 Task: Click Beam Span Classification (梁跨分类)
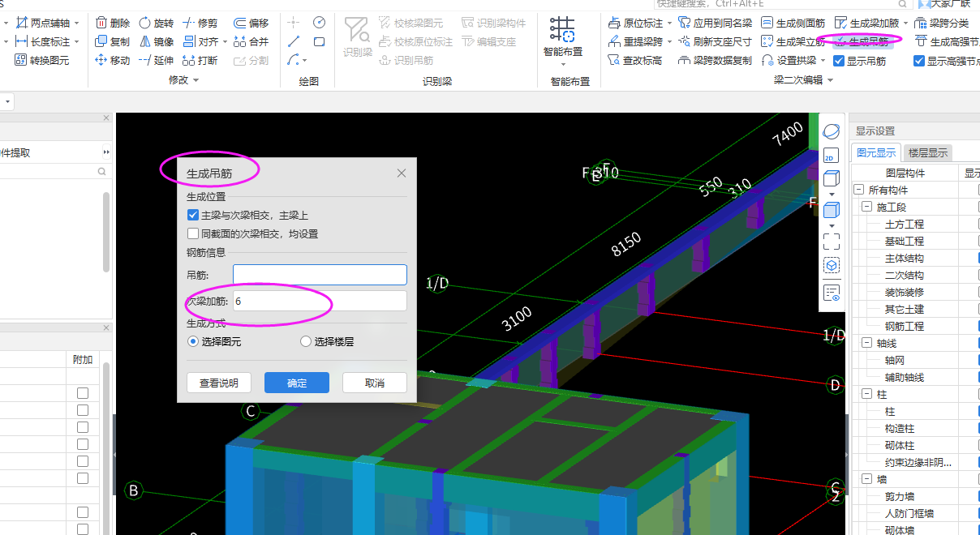coord(941,23)
